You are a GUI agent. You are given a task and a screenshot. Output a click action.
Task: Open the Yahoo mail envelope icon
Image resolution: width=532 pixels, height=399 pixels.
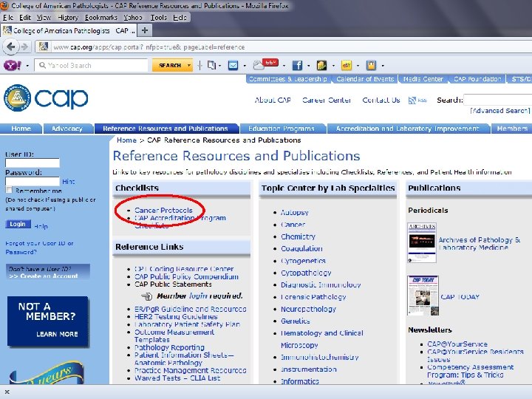coord(233,65)
